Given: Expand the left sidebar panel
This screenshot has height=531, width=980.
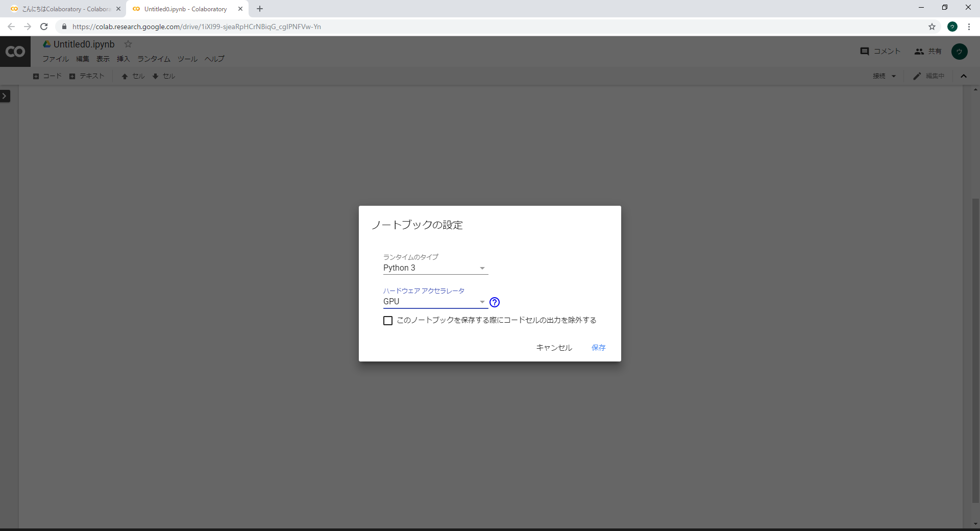Looking at the screenshot, I should tap(5, 96).
